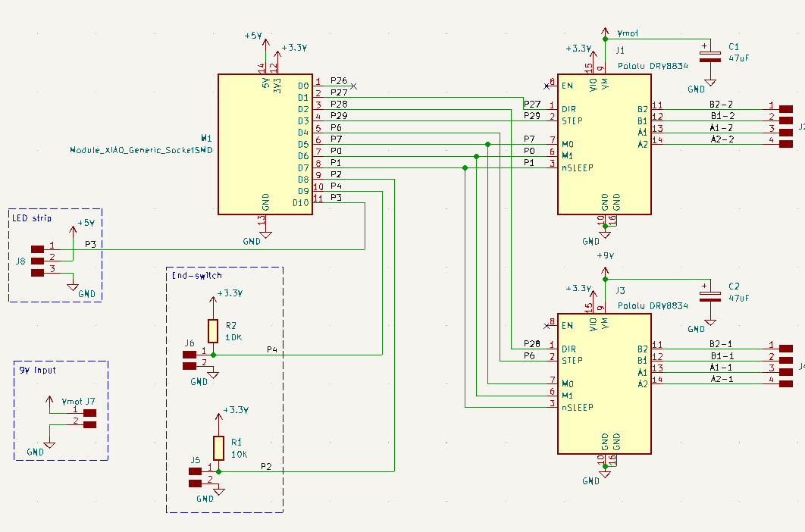
Task: Click the D10 pin name on the XIAO module
Action: pos(301,203)
